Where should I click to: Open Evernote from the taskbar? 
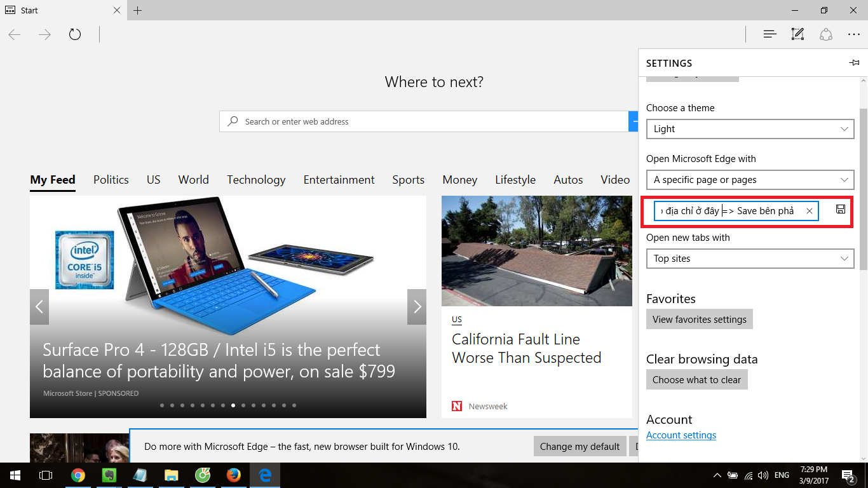coord(109,475)
